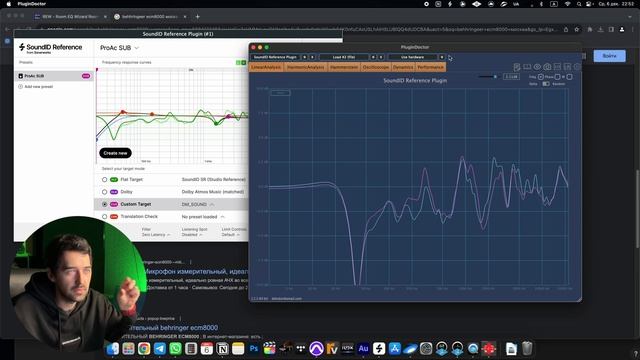The height and width of the screenshot is (360, 640).
Task: Open the Микрофон измерительный search result link
Action: tap(197, 271)
